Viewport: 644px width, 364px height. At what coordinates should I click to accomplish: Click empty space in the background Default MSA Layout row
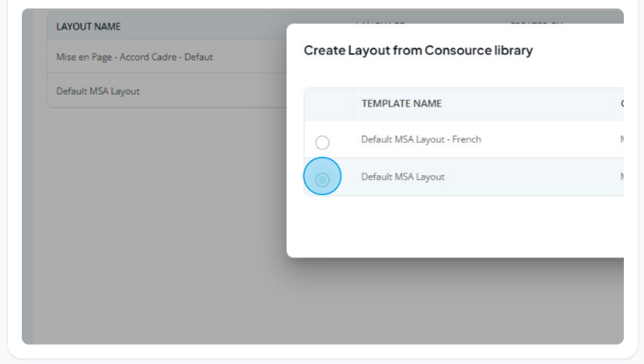click(213, 91)
